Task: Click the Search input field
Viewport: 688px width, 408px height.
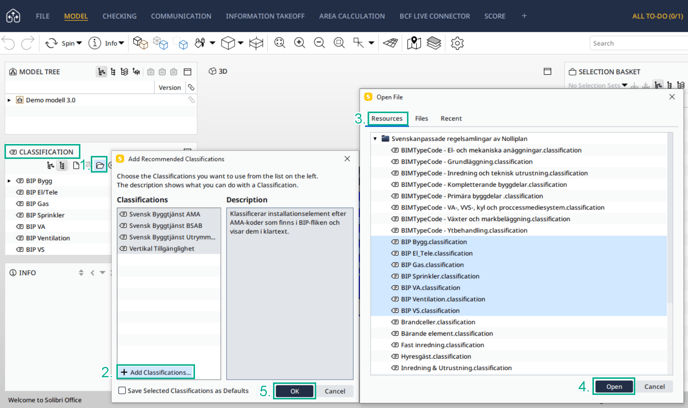Action: point(638,43)
